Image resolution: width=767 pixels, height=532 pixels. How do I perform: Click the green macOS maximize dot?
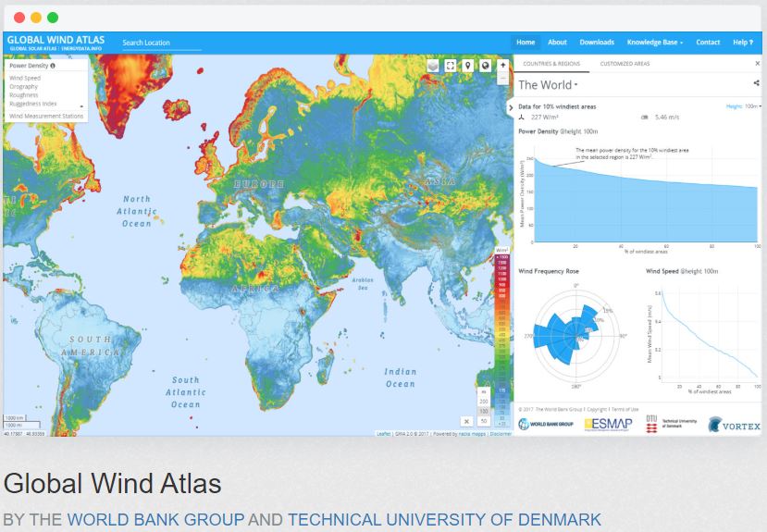click(x=53, y=18)
